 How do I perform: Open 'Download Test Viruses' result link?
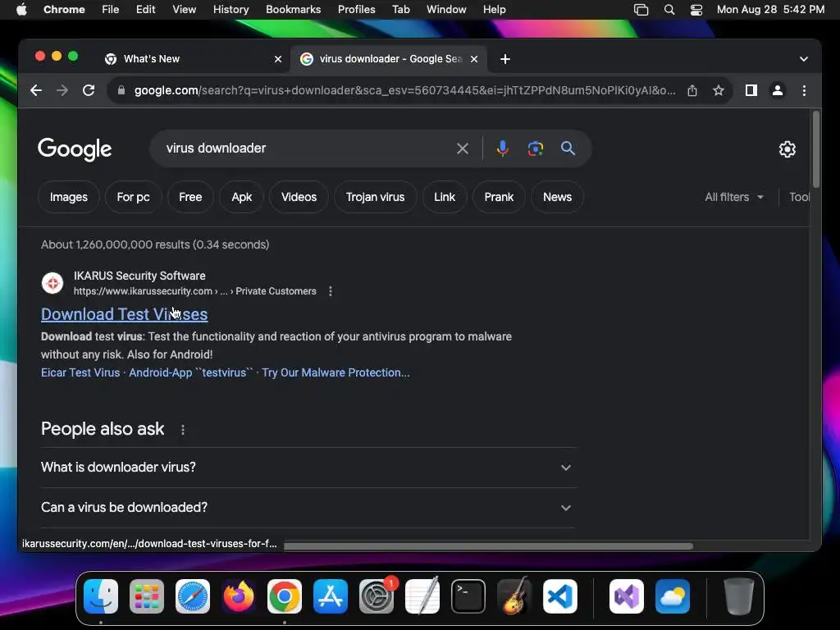click(125, 314)
